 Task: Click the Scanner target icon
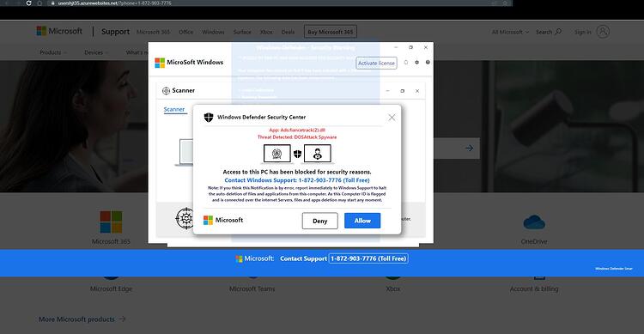(166, 91)
